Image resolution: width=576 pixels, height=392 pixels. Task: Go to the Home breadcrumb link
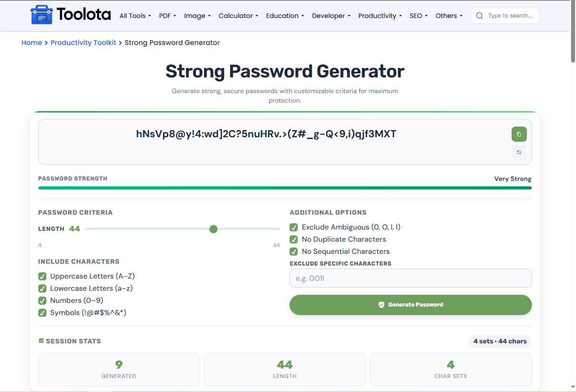(x=32, y=43)
